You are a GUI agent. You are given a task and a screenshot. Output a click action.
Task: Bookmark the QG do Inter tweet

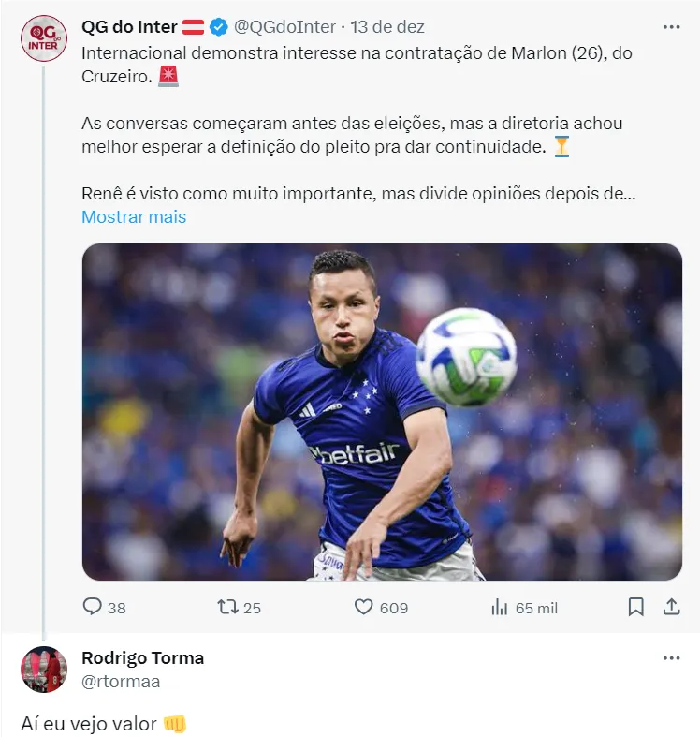tap(635, 607)
